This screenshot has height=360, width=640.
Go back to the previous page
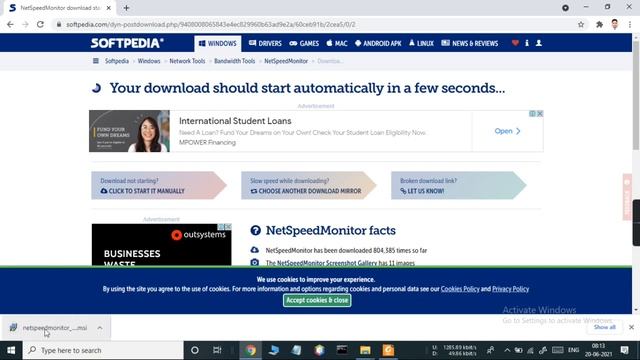coord(10,24)
